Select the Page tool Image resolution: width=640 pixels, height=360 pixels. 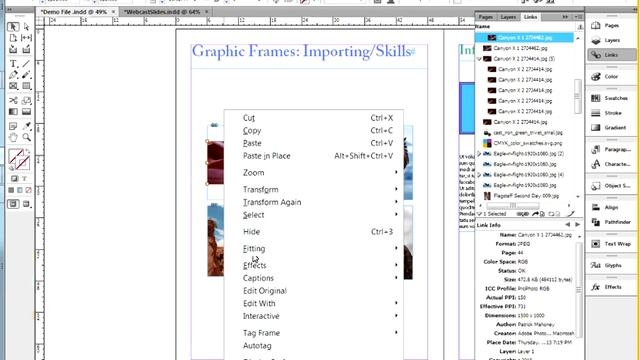point(13,38)
